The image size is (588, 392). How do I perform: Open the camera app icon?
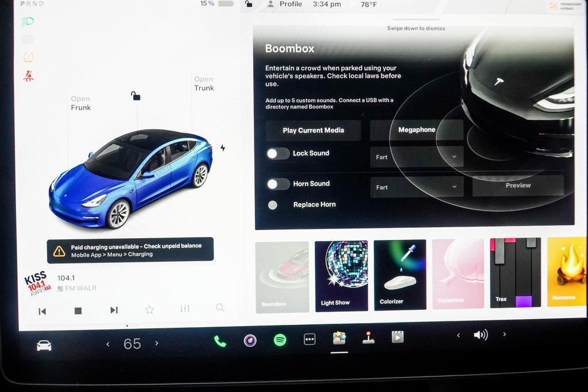coord(250,340)
